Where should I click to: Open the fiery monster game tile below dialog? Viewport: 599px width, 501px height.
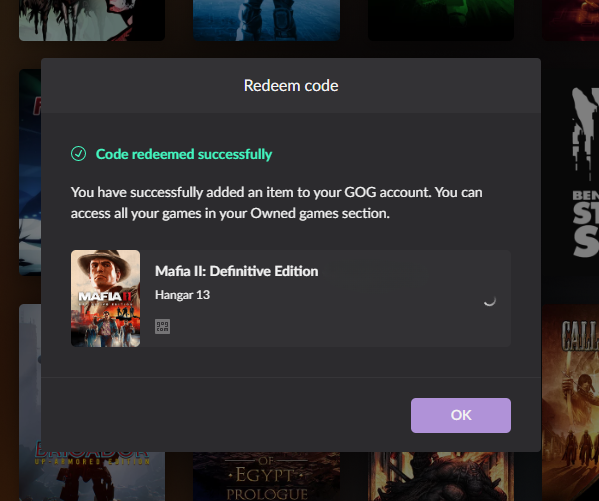click(440, 477)
